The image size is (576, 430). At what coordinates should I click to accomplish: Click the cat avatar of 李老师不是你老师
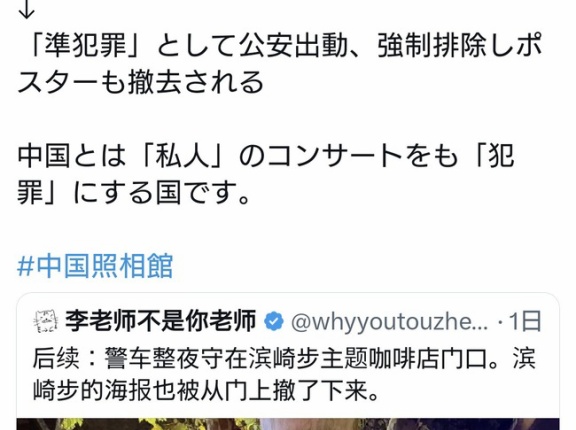tap(46, 321)
